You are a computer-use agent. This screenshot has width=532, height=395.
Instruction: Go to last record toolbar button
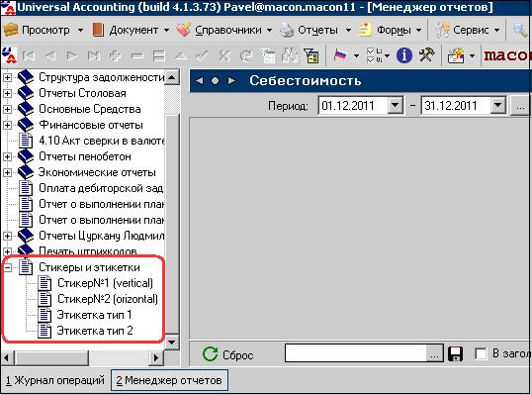pyautogui.click(x=94, y=55)
